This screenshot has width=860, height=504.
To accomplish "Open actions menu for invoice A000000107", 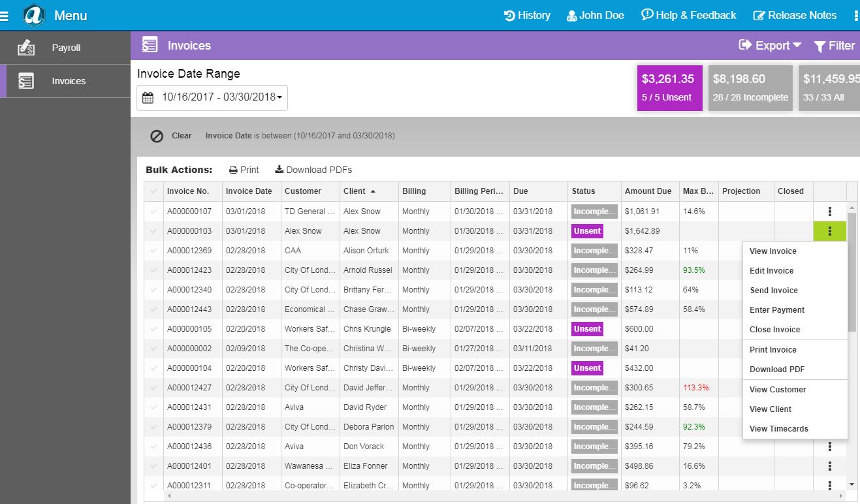I will pos(829,212).
